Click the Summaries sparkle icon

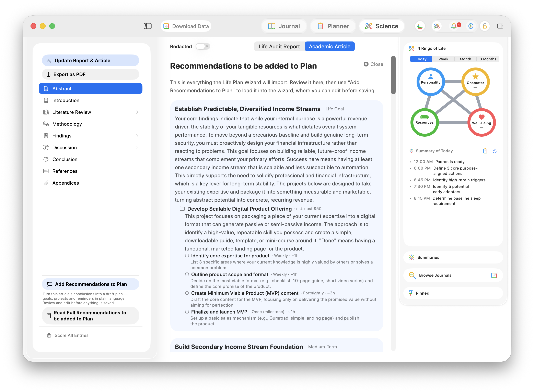pyautogui.click(x=411, y=257)
